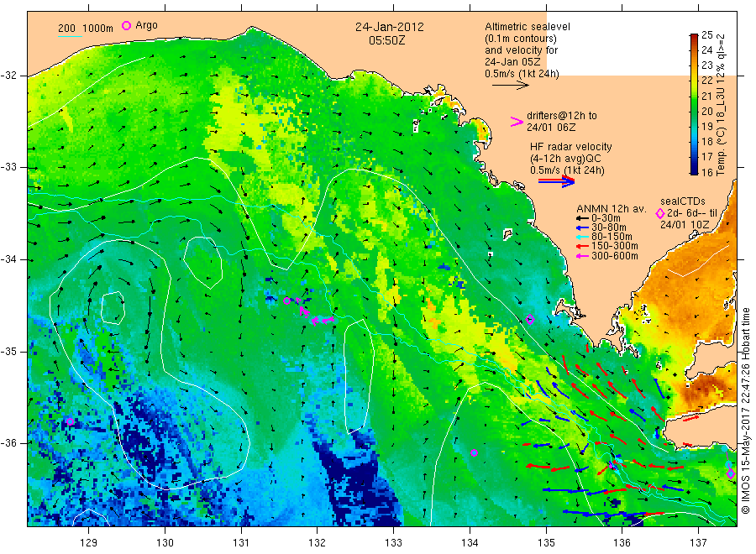
Task: Click the '30-80m' depth range label
Action: tap(608, 227)
